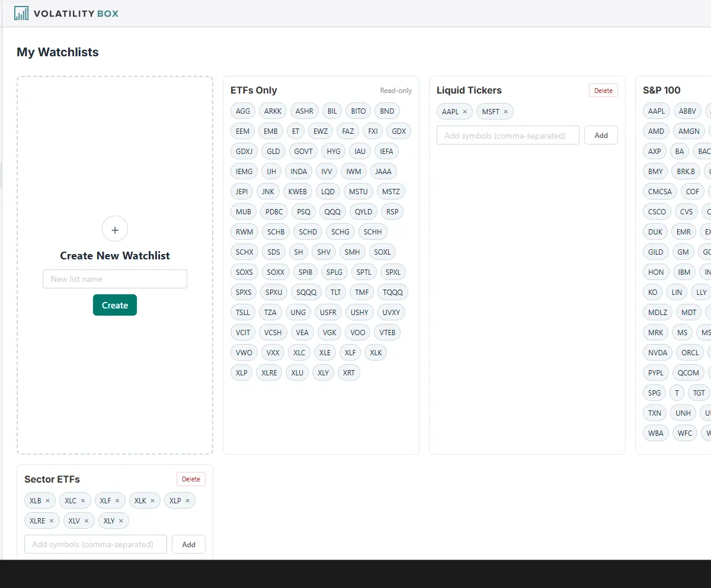The image size is (711, 588).
Task: Click the WFC chip in S&P 100
Action: tap(685, 433)
